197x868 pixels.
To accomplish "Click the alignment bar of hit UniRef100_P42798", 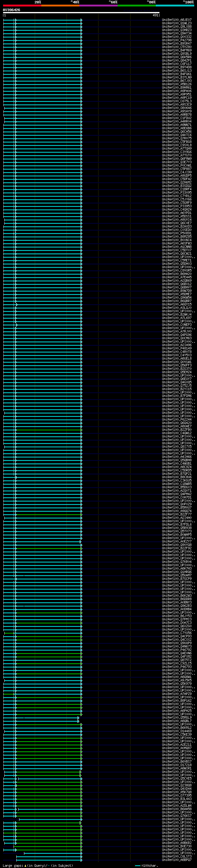I will (x=43, y=40).
